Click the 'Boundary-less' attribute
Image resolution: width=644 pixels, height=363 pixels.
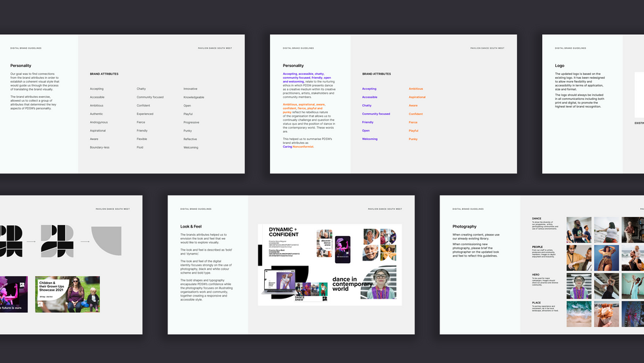pyautogui.click(x=99, y=147)
